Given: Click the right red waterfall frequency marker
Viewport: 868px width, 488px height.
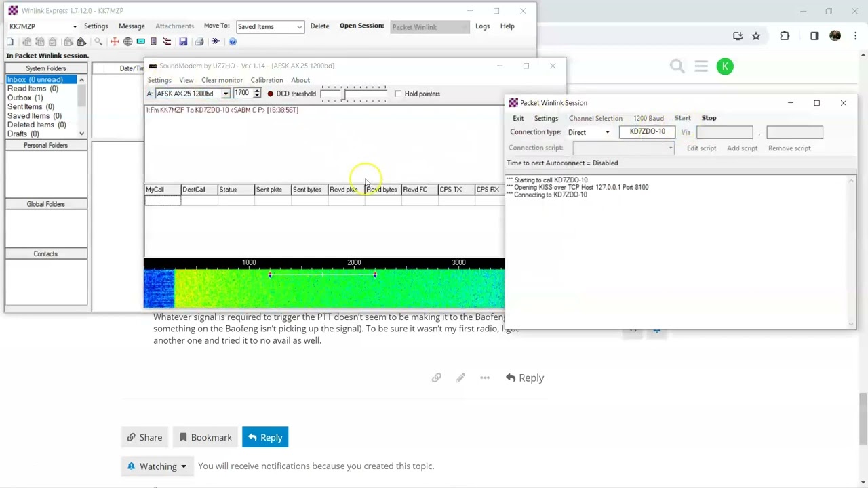Looking at the screenshot, I should pyautogui.click(x=375, y=274).
